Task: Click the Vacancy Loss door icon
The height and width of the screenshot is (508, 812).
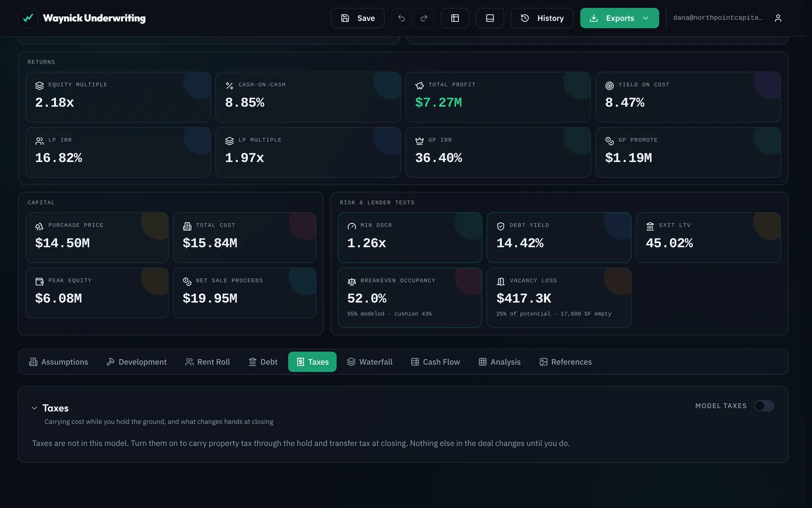Action: tap(501, 282)
